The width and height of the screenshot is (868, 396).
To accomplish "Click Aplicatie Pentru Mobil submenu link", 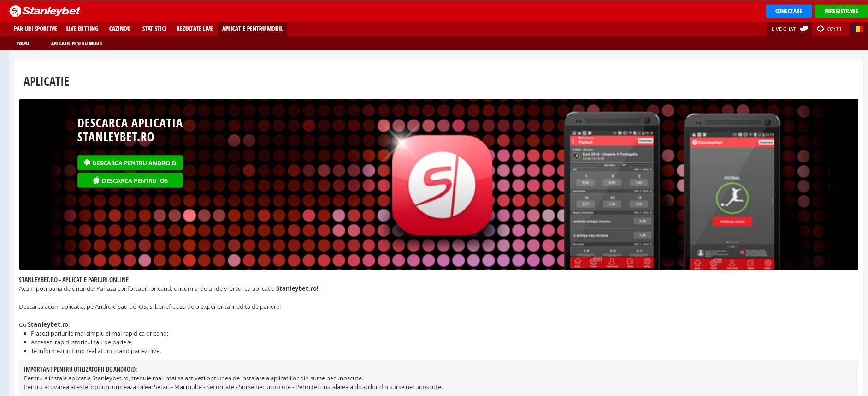I will (77, 43).
